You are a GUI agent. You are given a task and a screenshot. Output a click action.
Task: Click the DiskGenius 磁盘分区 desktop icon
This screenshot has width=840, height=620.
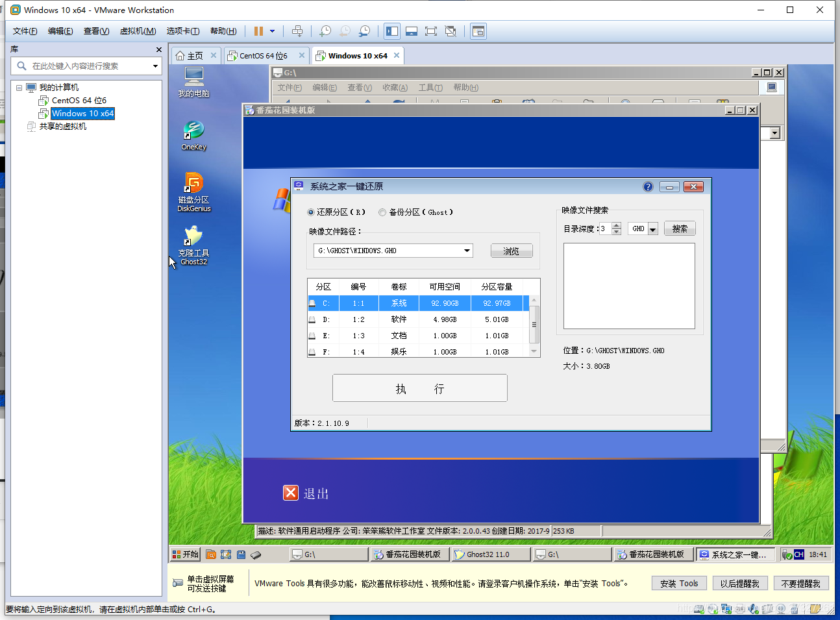click(193, 192)
